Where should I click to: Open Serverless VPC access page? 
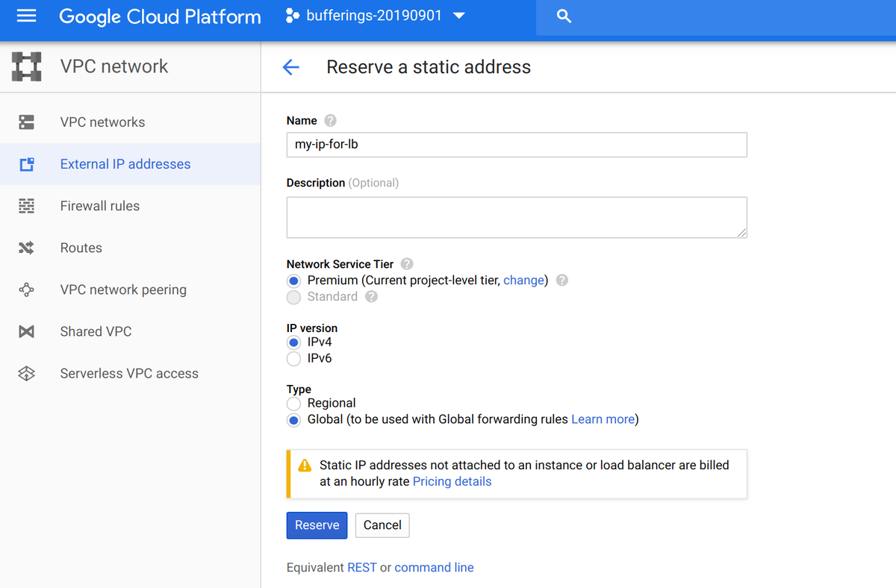click(130, 373)
